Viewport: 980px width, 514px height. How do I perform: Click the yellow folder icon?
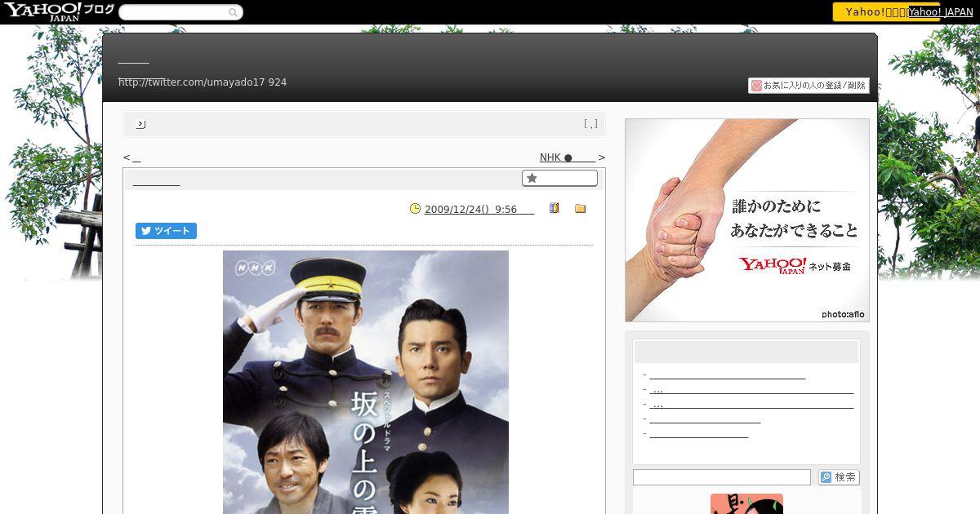(x=581, y=209)
